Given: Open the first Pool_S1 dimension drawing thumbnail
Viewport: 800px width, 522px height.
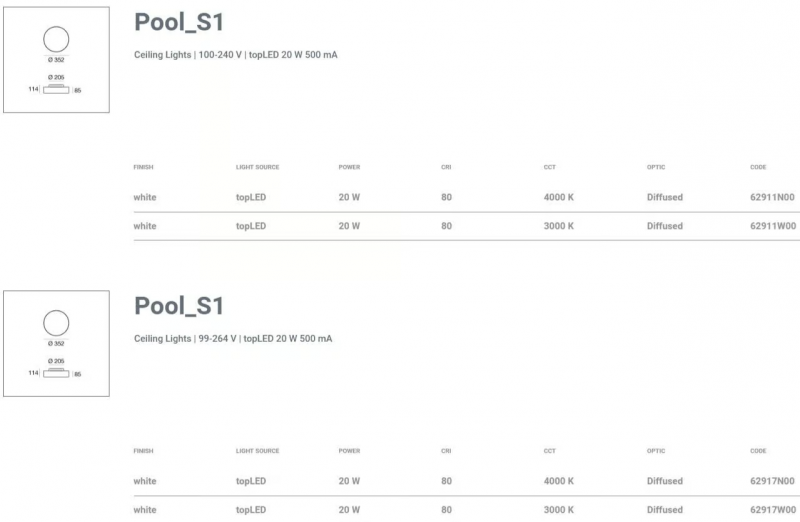Looking at the screenshot, I should point(56,60).
